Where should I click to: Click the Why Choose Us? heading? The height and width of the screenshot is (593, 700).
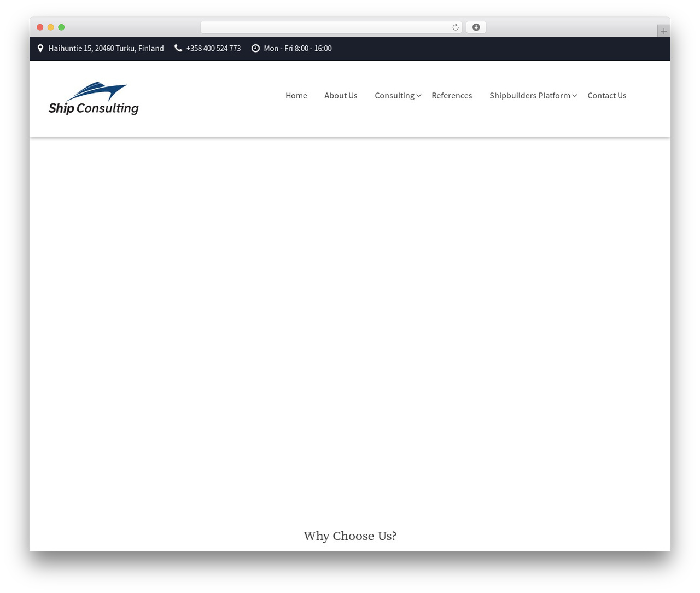pyautogui.click(x=350, y=536)
